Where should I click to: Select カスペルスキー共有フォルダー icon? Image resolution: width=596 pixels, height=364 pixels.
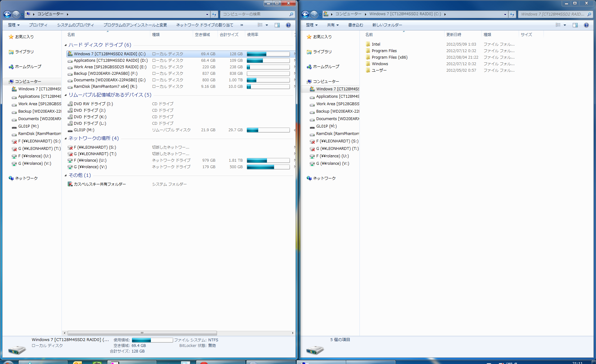70,184
